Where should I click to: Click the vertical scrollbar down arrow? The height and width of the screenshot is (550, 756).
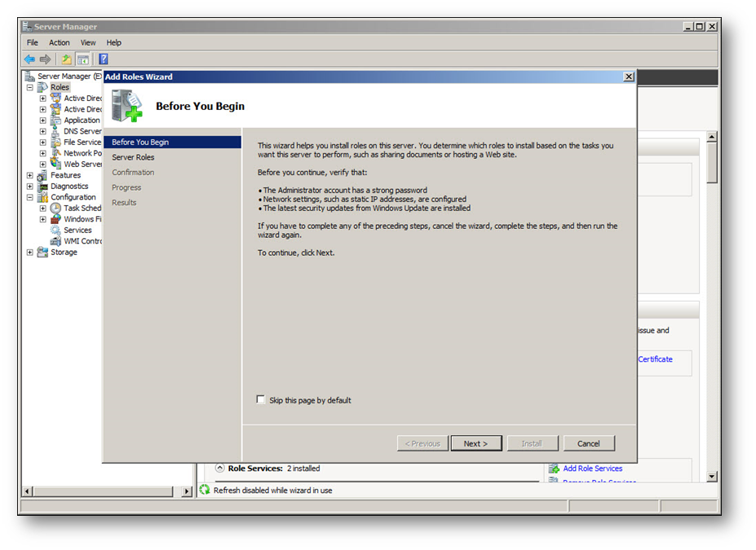tap(711, 476)
